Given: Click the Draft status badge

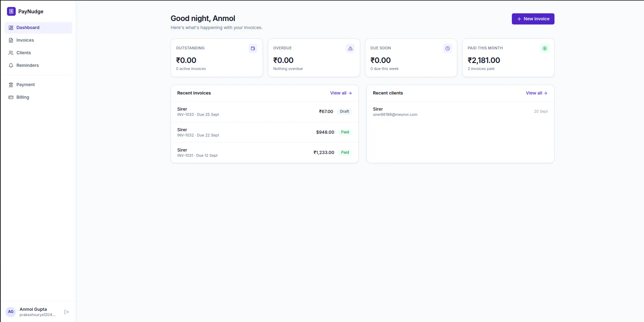Looking at the screenshot, I should tap(344, 112).
